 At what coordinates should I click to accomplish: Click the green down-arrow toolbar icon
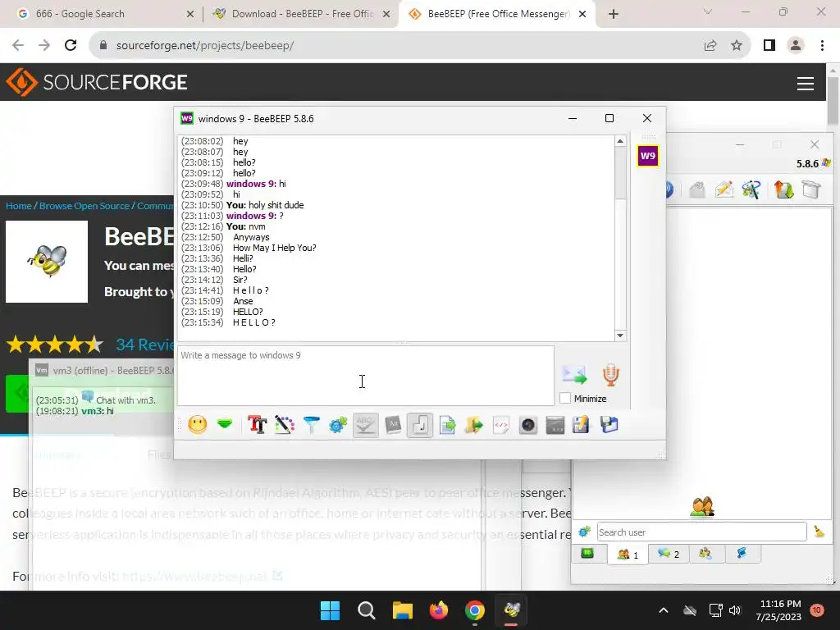225,426
